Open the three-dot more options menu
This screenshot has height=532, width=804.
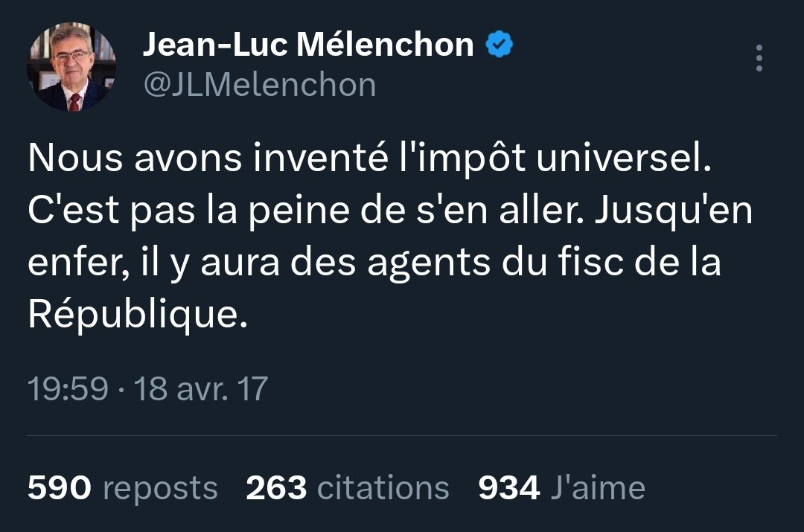coord(759,58)
